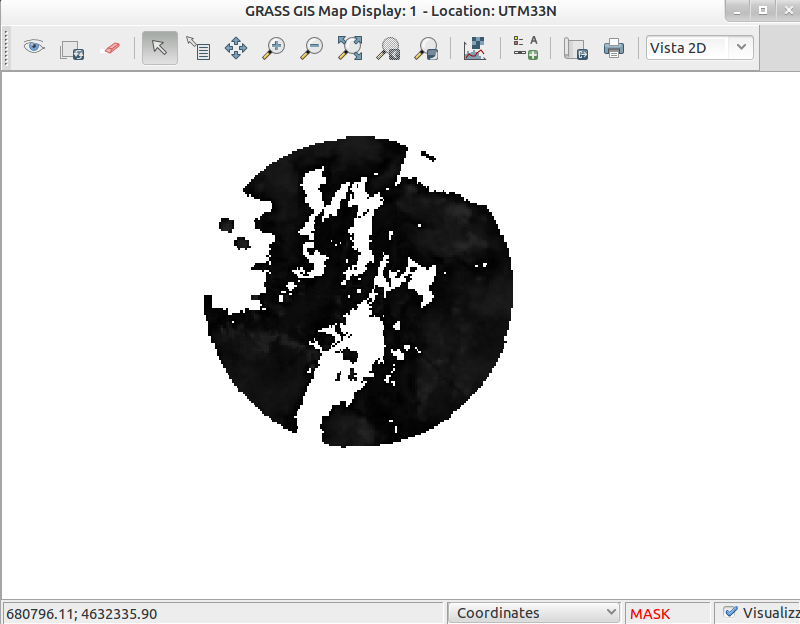Select the Pointer tool
The image size is (800, 624).
[160, 48]
